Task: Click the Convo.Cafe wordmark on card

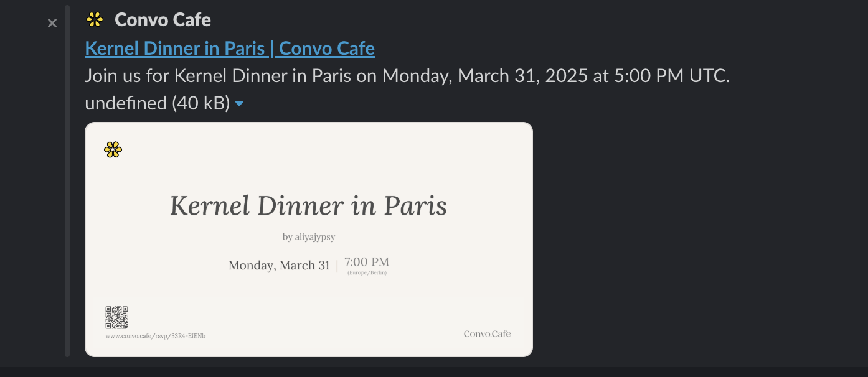Action: tap(487, 334)
